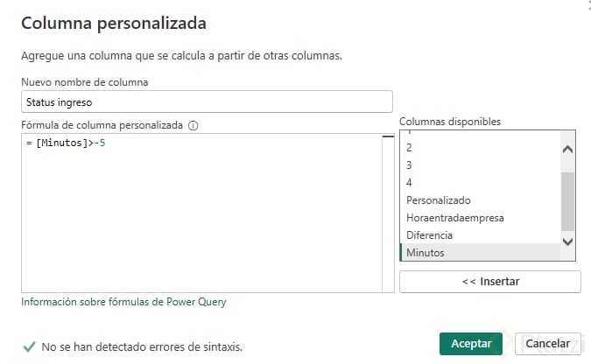Open the Power Query formulas information link
This screenshot has height=364, width=591.
pyautogui.click(x=123, y=303)
